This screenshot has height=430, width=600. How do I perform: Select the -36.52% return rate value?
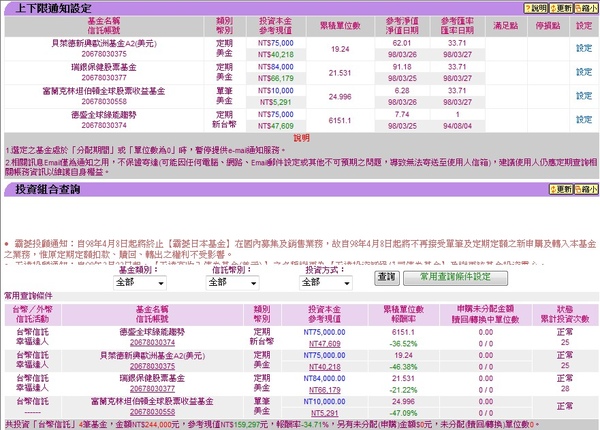(x=403, y=344)
